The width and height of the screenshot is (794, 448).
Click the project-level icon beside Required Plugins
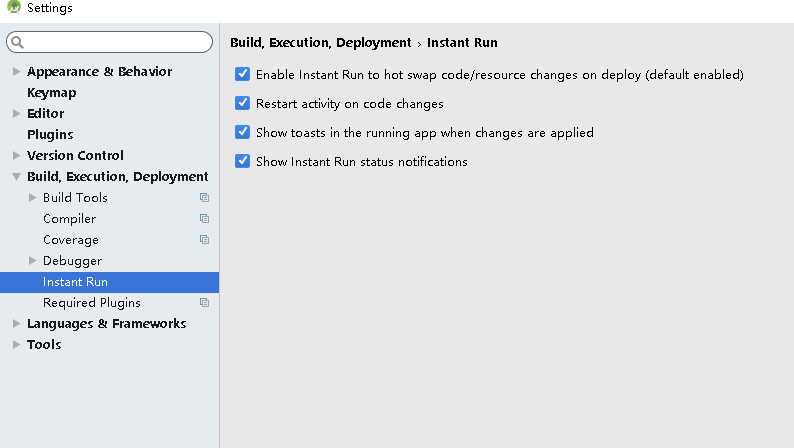204,303
